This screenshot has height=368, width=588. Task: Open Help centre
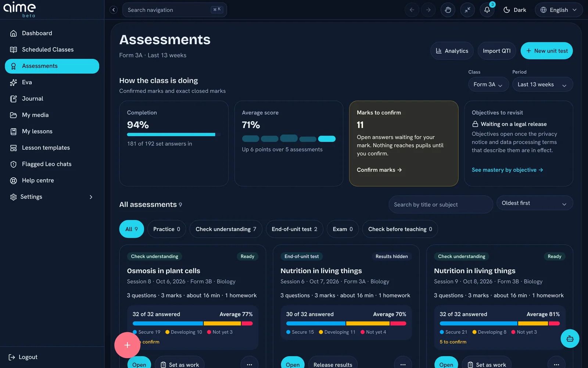(x=52, y=180)
